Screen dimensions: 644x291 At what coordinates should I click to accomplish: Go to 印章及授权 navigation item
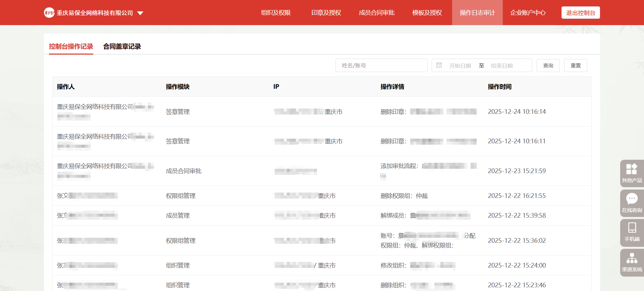[326, 13]
